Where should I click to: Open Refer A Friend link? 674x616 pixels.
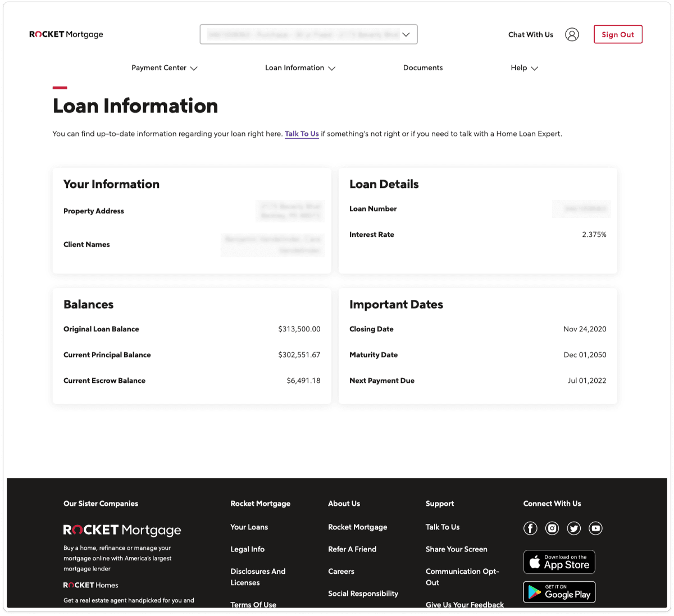pyautogui.click(x=352, y=549)
